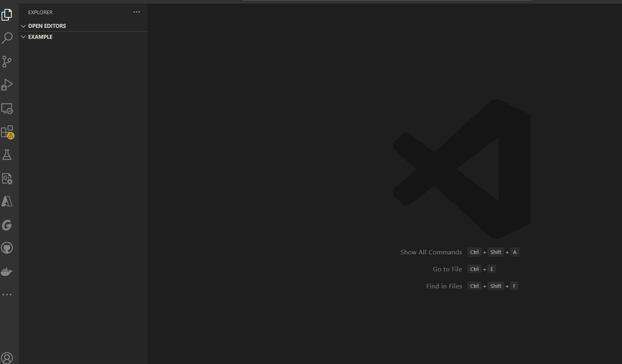Open Source Control view icon

point(7,61)
